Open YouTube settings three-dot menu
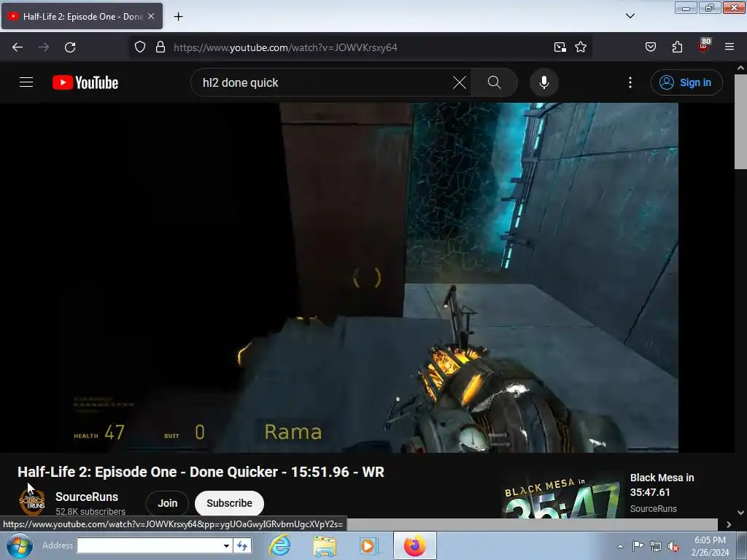 (630, 82)
